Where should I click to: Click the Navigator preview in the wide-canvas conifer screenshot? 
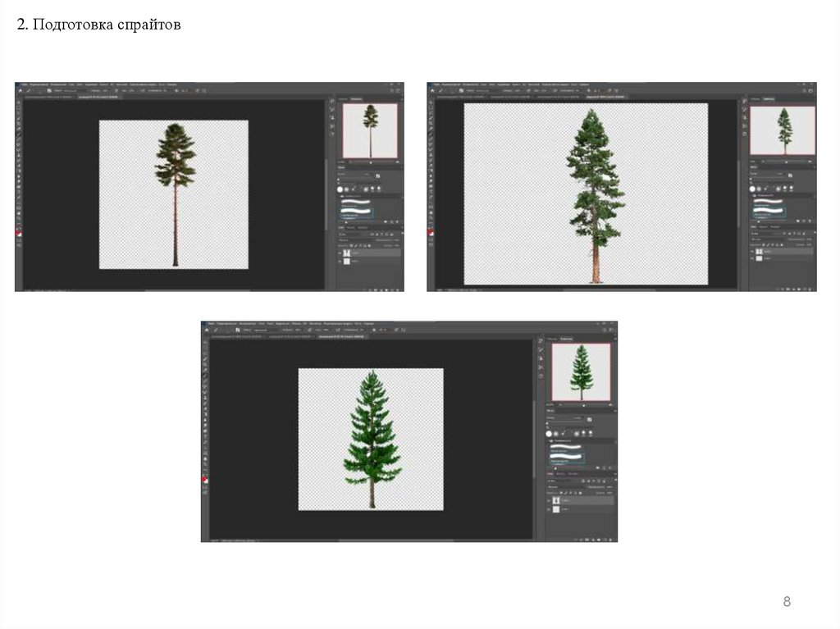coord(782,130)
